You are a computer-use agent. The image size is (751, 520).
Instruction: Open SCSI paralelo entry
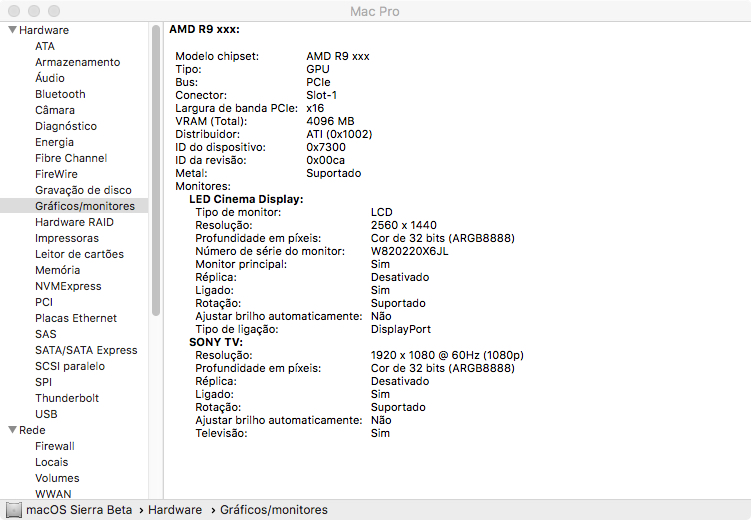point(70,366)
